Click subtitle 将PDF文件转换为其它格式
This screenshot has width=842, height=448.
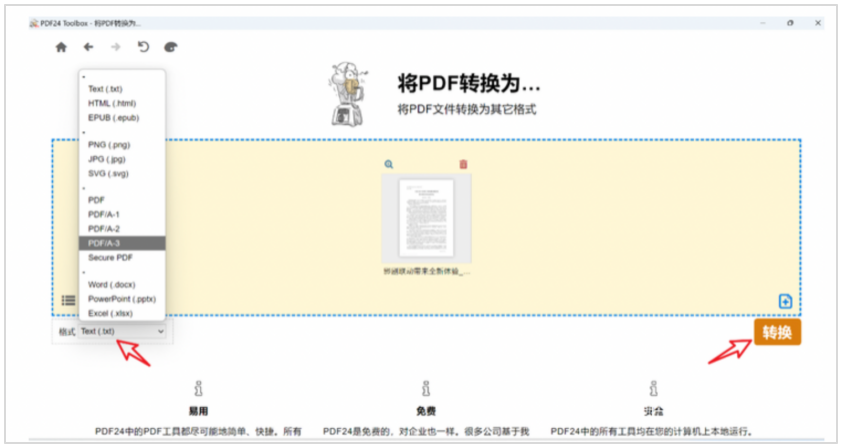coord(467,110)
